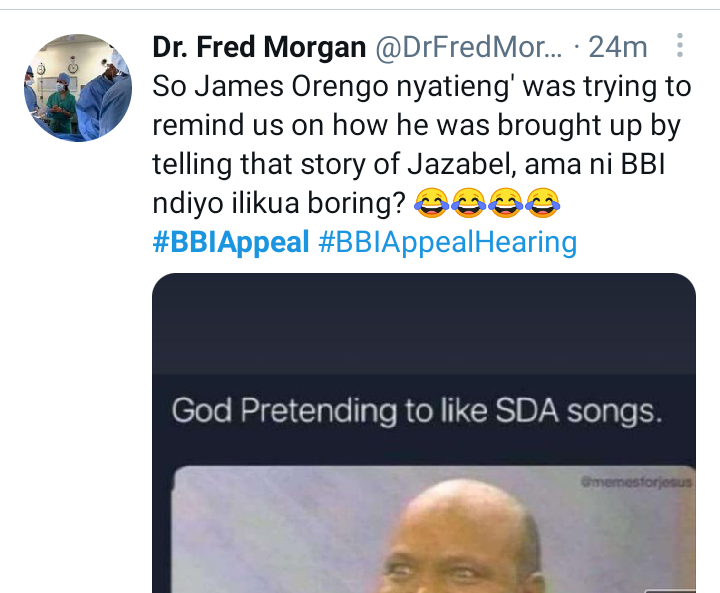Viewport: 720px width, 593px height.
Task: Click the phrase 'remind us' in the tweet
Action: pyautogui.click(x=222, y=126)
